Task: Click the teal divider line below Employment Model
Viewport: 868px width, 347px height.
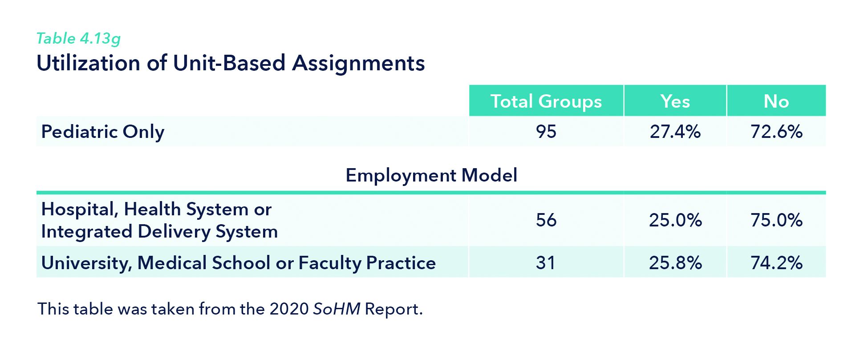Action: (x=431, y=193)
